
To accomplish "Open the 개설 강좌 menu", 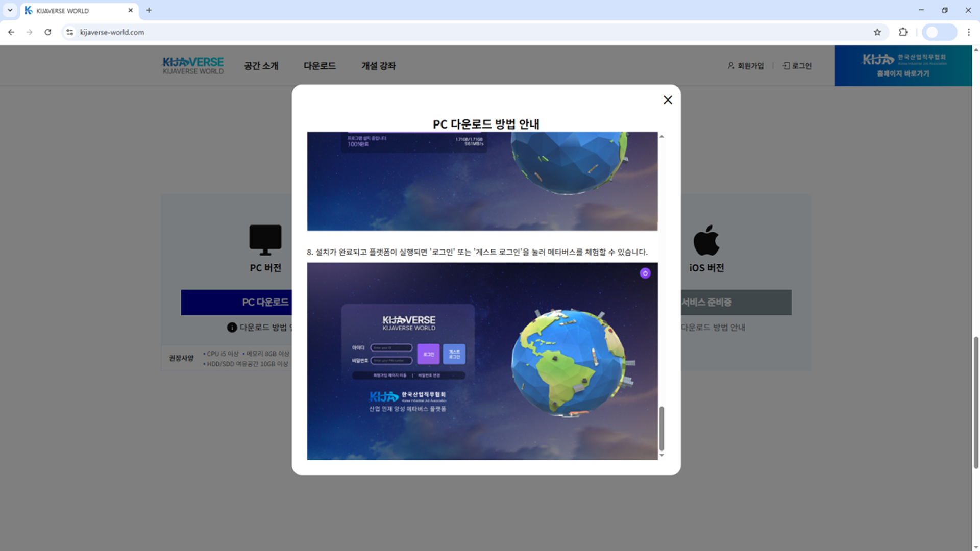I will [379, 66].
